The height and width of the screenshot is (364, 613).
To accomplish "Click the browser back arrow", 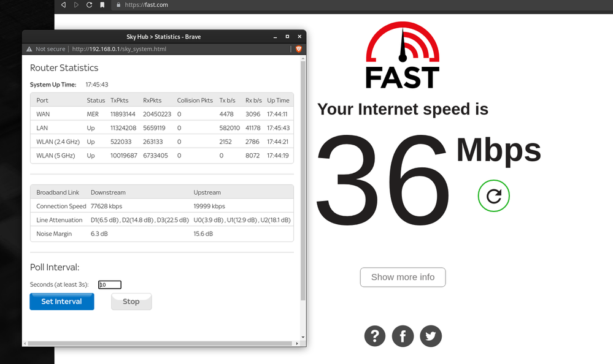I will [63, 5].
